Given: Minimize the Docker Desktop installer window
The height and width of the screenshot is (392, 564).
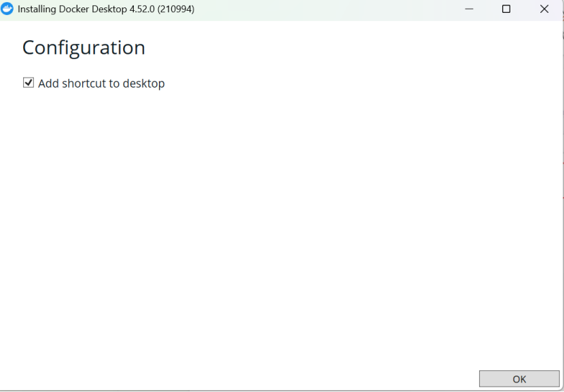Looking at the screenshot, I should pos(469,9).
